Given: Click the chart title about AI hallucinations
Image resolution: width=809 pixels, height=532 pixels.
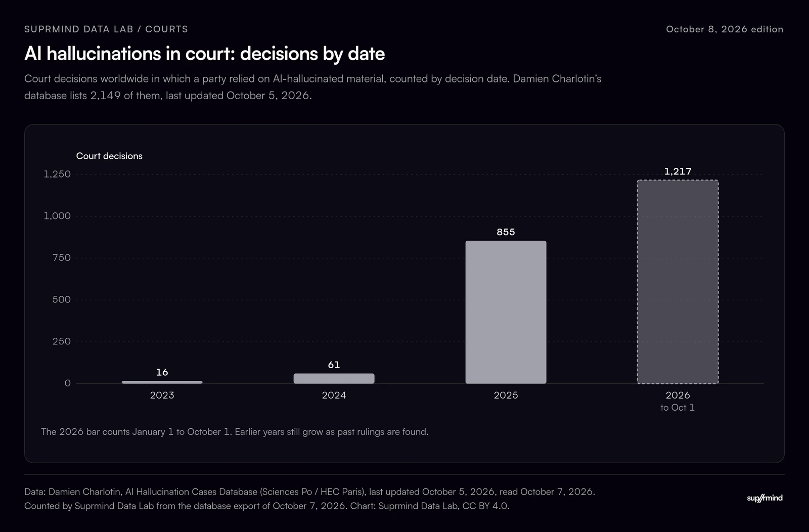Looking at the screenshot, I should pyautogui.click(x=205, y=54).
